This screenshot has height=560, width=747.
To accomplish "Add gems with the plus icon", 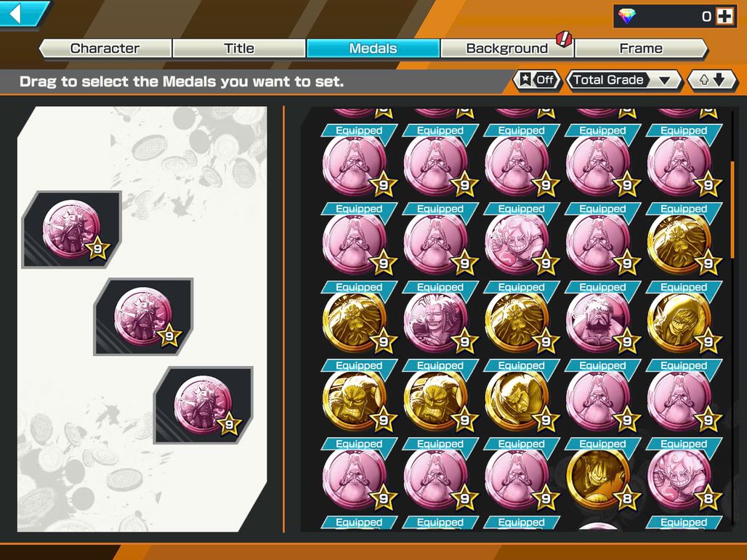I will [724, 17].
